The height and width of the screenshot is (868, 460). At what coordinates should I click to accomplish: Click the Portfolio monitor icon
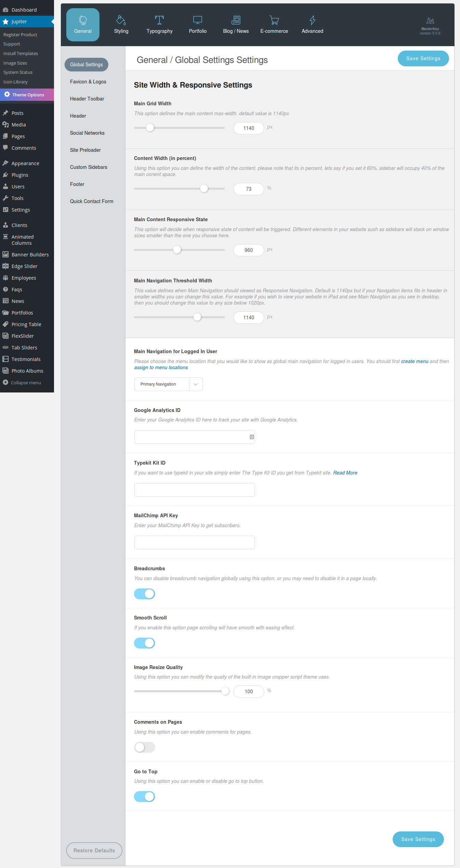coord(198,21)
